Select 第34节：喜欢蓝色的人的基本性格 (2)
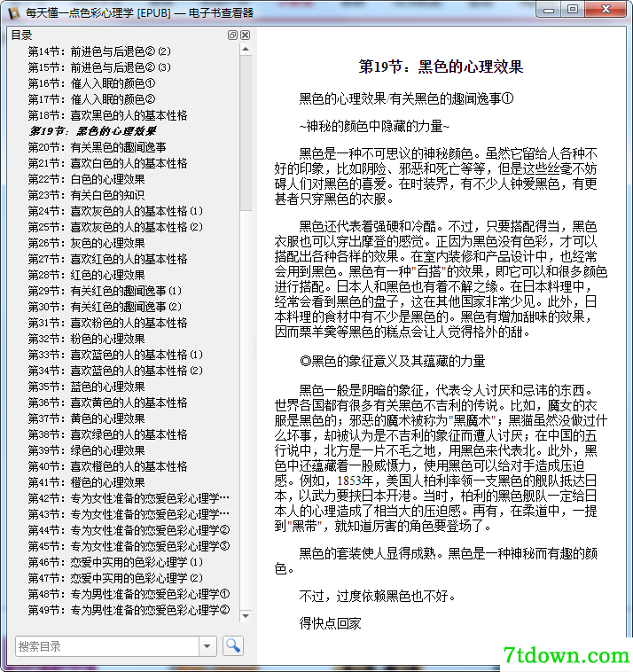The image size is (633, 672). click(115, 371)
